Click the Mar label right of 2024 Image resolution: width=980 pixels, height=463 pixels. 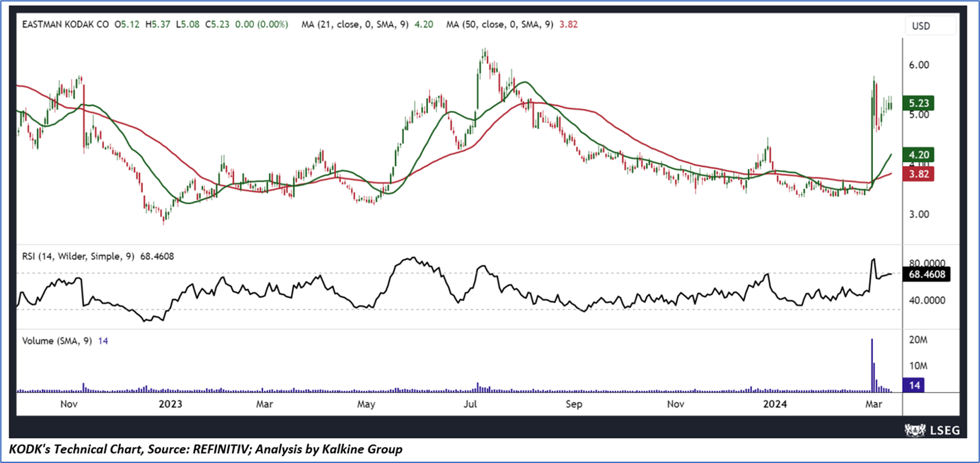coord(874,405)
